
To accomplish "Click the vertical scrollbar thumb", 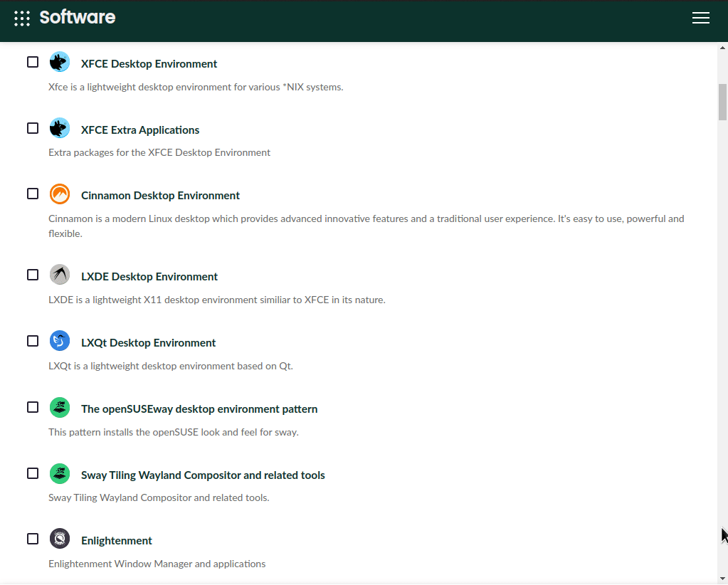I will (722, 102).
